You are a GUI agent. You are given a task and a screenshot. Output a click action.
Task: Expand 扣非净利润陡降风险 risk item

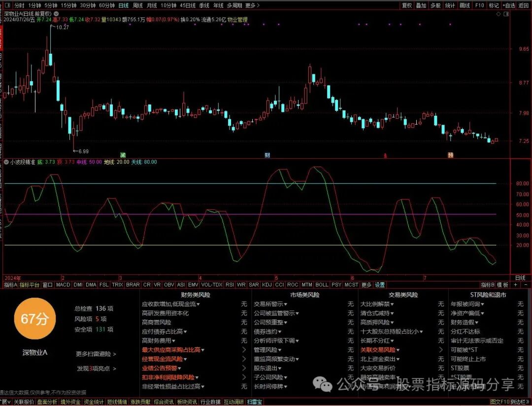click(x=170, y=377)
